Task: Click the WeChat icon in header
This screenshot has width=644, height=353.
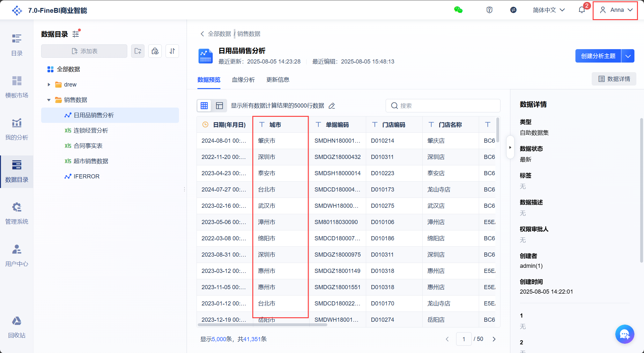Action: (x=458, y=10)
